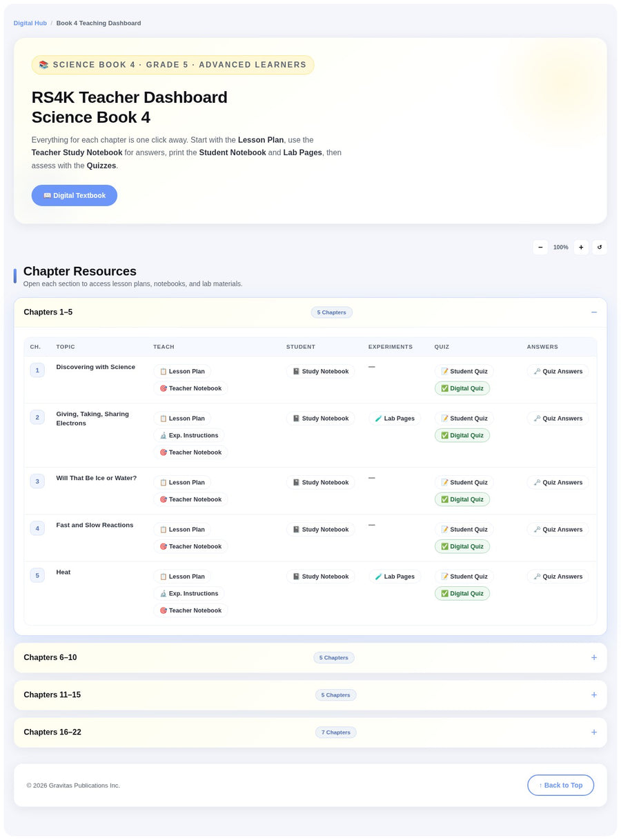Screen dimensions: 621x840
Task: Open Exp. Instructions for Giving, Taking, Sharing Electrons
Action: coord(189,435)
